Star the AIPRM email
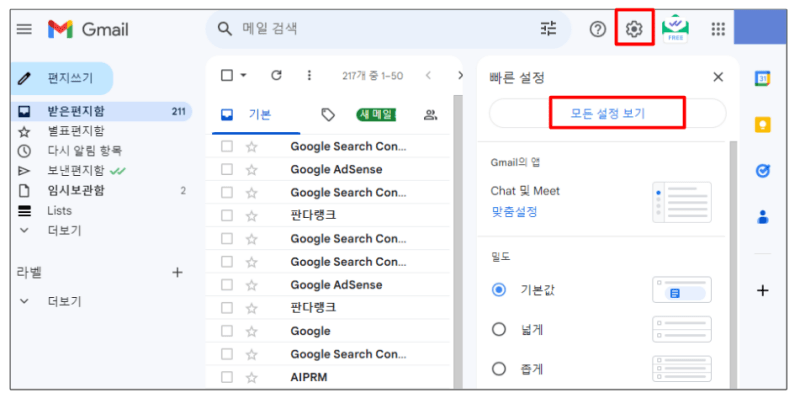800x398 pixels. [x=252, y=378]
